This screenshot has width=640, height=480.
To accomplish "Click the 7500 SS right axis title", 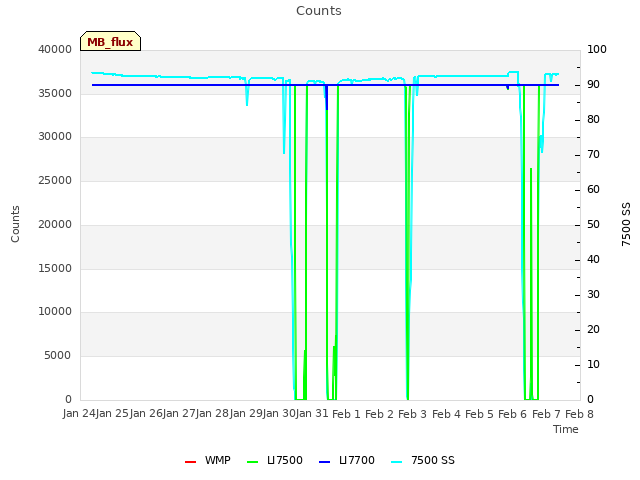I will (626, 224).
